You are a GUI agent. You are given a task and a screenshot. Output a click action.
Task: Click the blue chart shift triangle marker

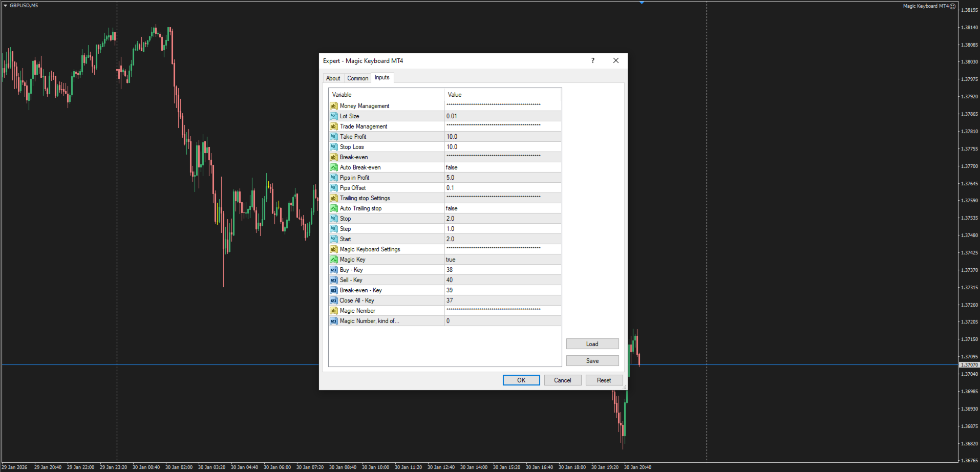[642, 3]
